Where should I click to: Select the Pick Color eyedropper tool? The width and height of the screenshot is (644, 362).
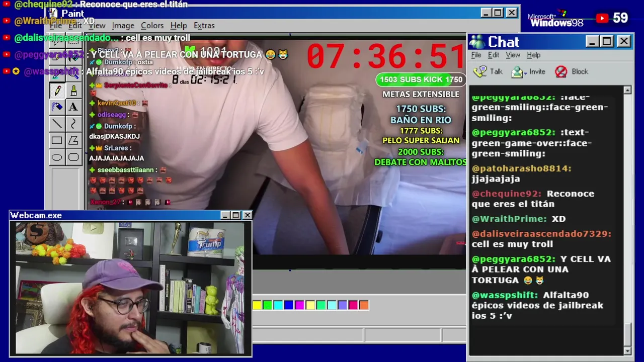coord(57,74)
